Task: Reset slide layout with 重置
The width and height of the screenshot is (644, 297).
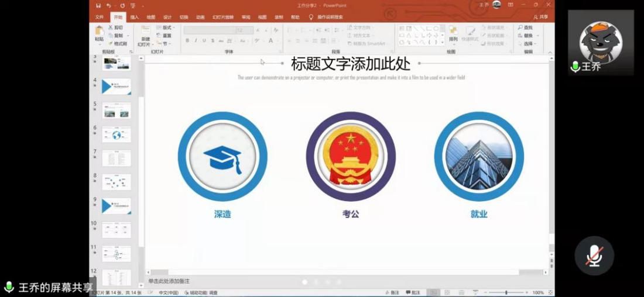Action: (x=164, y=35)
